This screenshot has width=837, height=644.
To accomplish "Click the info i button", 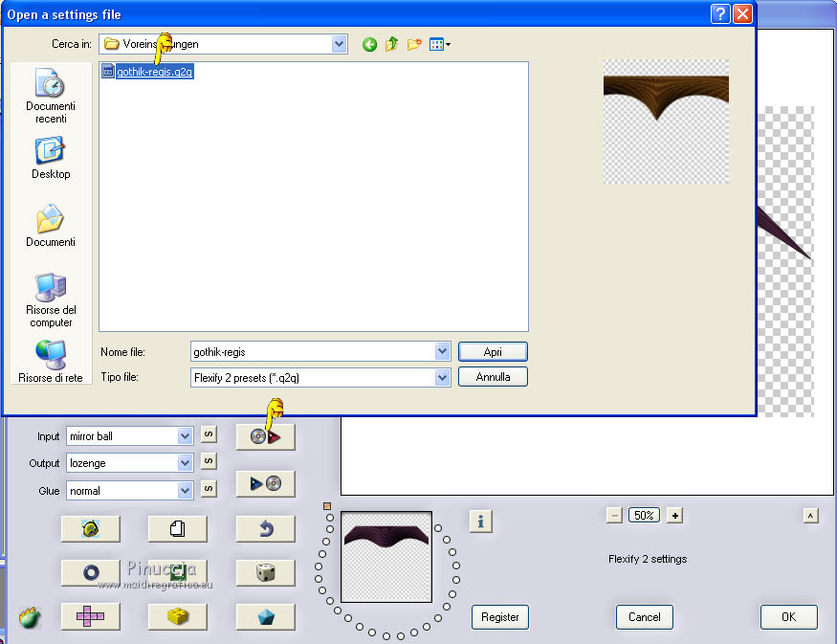I will click(480, 522).
